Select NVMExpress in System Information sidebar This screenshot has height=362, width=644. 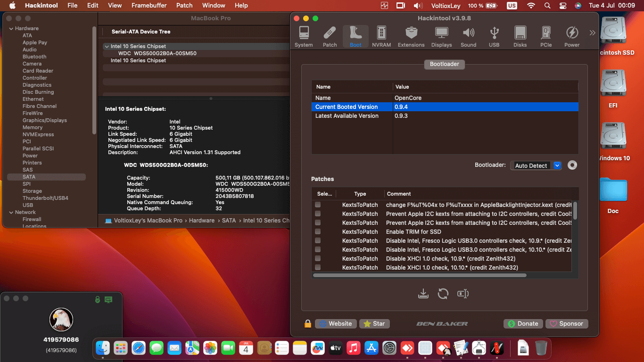coord(38,134)
